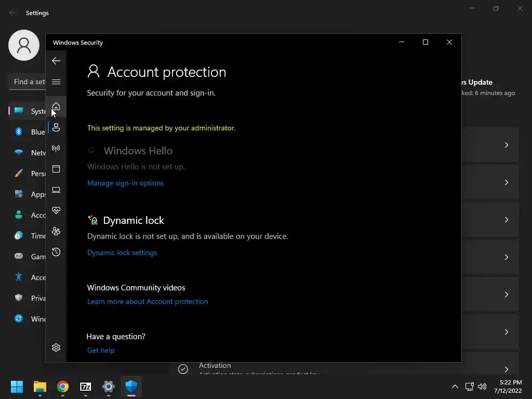Open the Windows Security hamburger menu
The height and width of the screenshot is (399, 532).
point(56,82)
